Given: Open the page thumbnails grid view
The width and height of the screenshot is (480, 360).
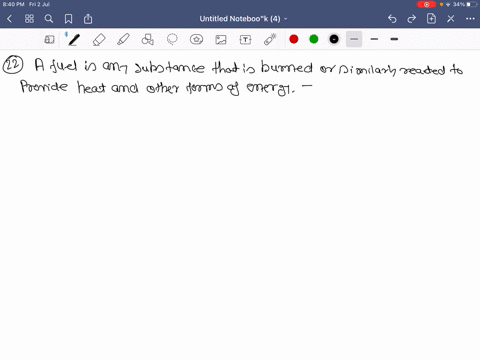Looking at the screenshot, I should pos(29,19).
